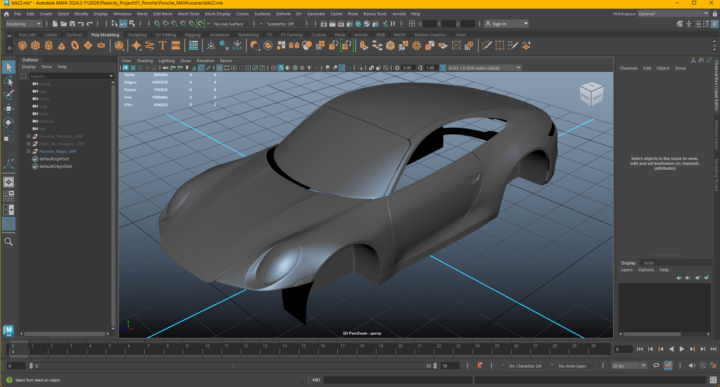Open Outliner Display menu
Screen dimensions: 720x387
point(28,67)
